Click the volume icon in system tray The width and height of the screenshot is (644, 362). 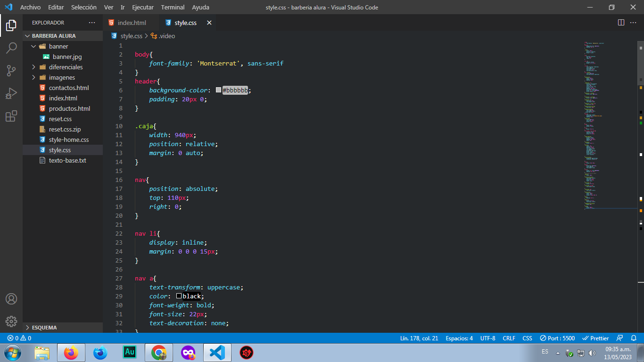pos(592,353)
